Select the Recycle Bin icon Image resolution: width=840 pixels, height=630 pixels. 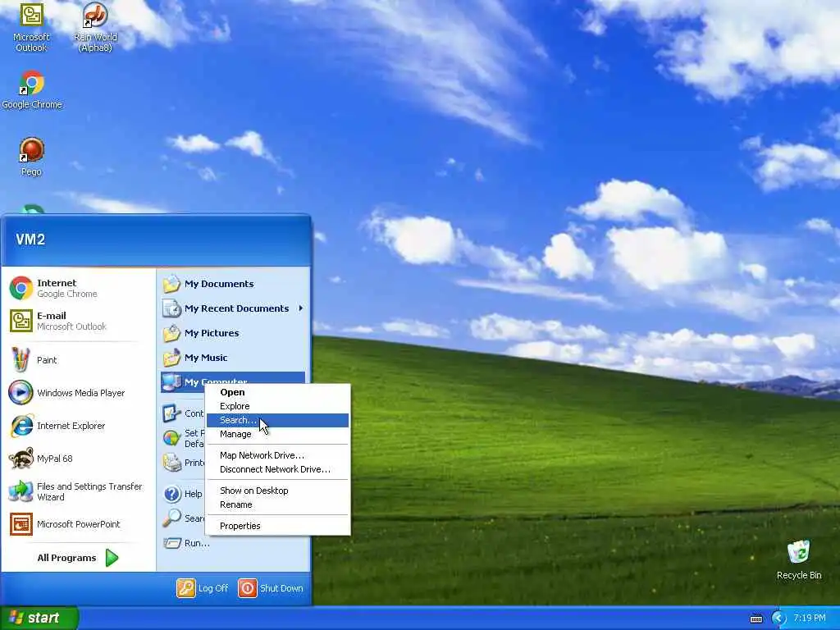pyautogui.click(x=799, y=560)
